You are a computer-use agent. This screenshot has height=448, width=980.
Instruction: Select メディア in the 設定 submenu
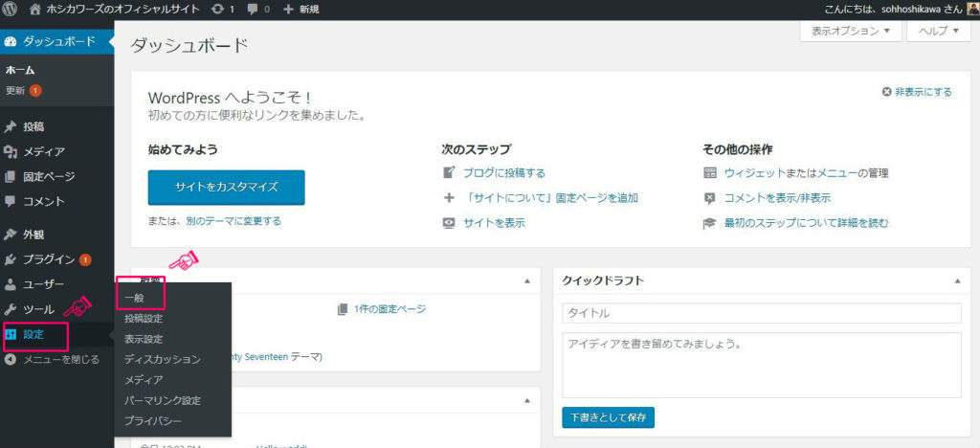[144, 380]
